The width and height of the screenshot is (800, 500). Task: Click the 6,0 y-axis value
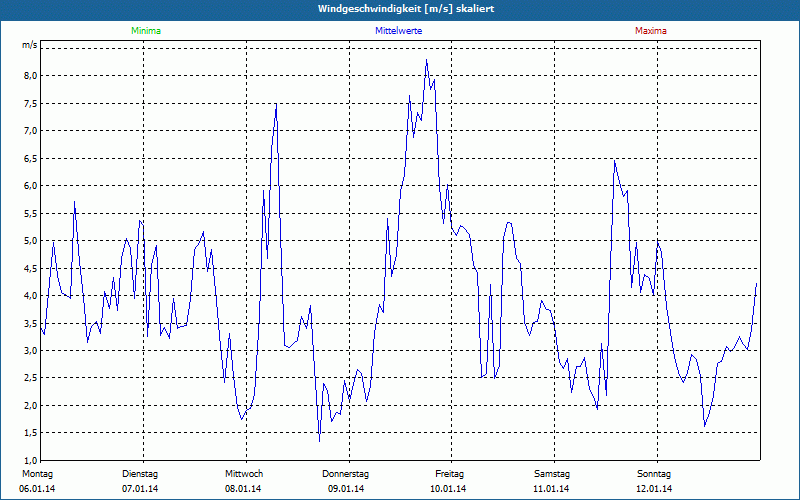pyautogui.click(x=31, y=186)
